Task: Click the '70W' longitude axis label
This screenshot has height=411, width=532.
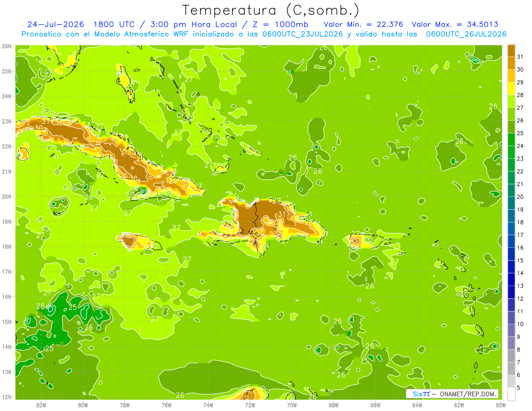Action: click(292, 405)
